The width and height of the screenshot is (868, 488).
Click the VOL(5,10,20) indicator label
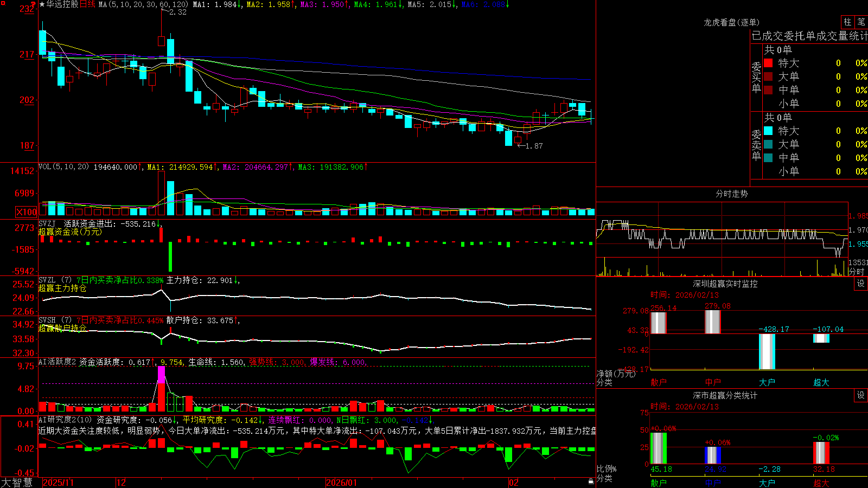click(63, 166)
